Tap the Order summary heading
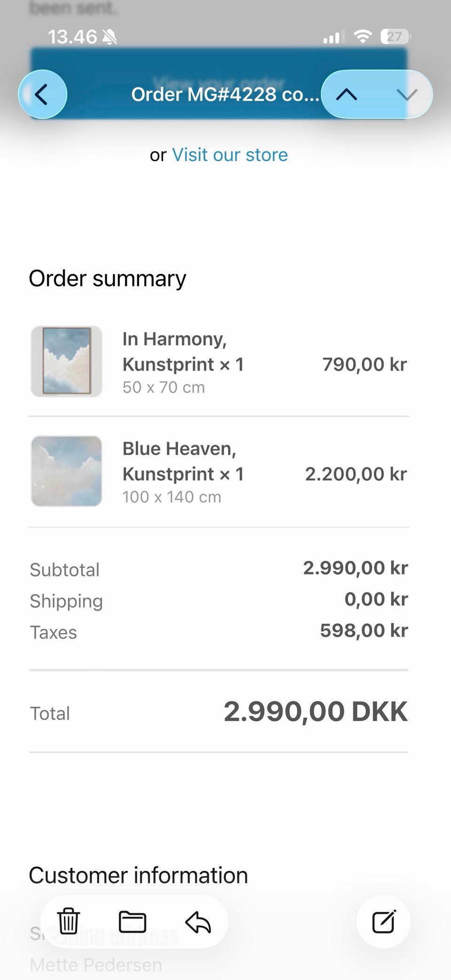 point(108,278)
